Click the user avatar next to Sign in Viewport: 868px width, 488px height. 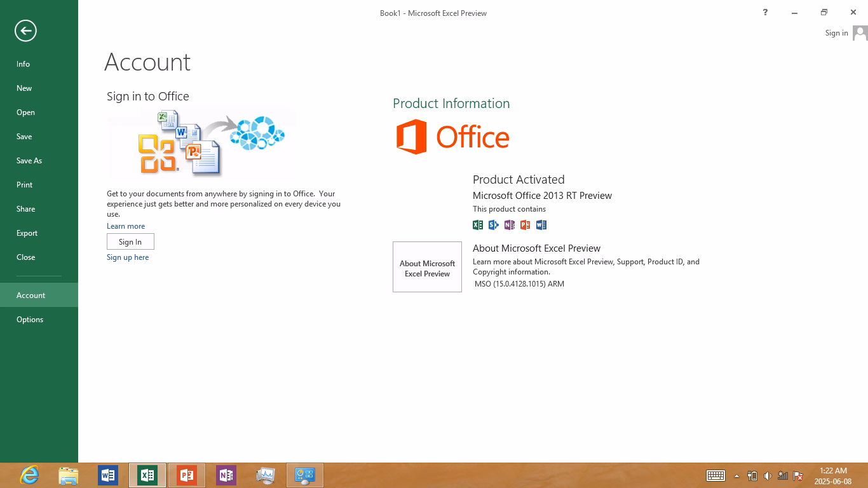point(860,33)
